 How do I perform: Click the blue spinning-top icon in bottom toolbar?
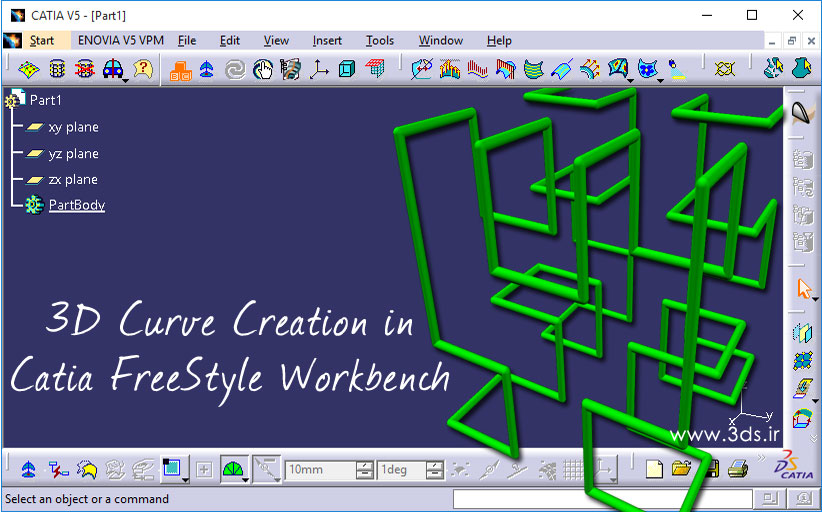pyautogui.click(x=29, y=469)
